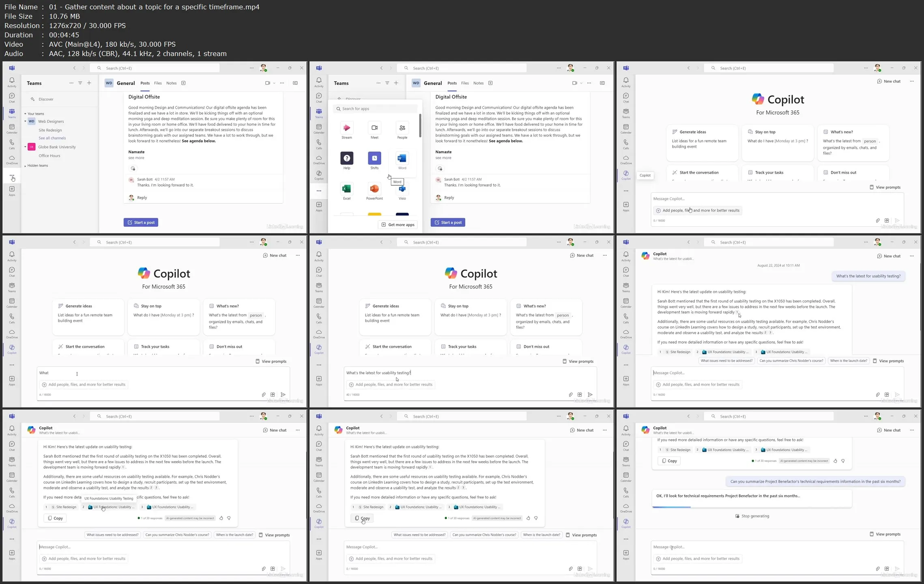This screenshot has height=584, width=924.
Task: Open the Site Redesign channel under Web Designers
Action: coord(50,130)
